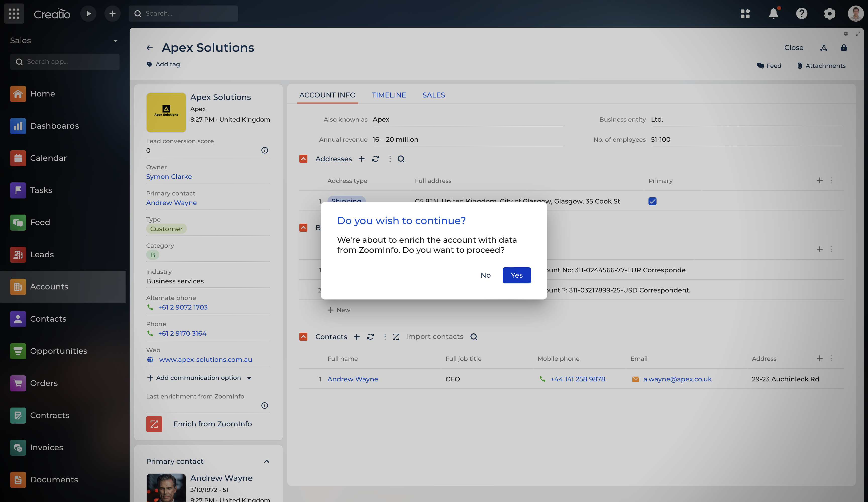Click Import contacts from ZoomInfo
868x502 pixels.
coord(428,336)
